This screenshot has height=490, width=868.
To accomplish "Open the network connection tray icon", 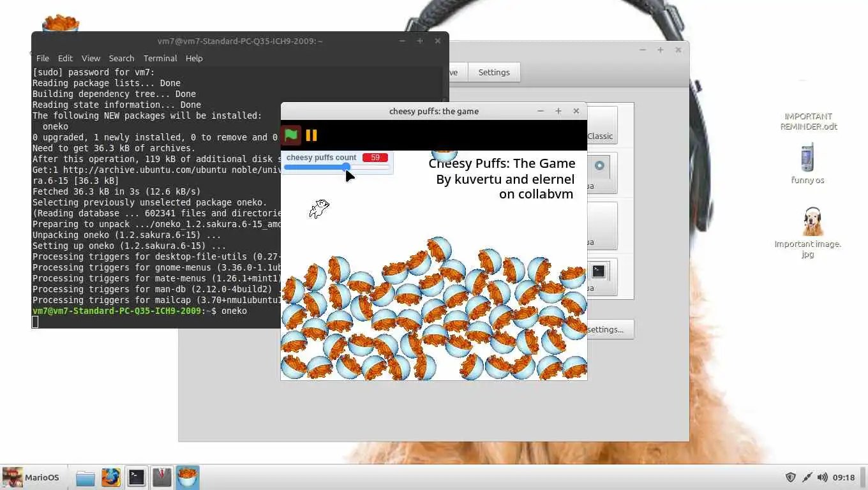I will coord(807,477).
